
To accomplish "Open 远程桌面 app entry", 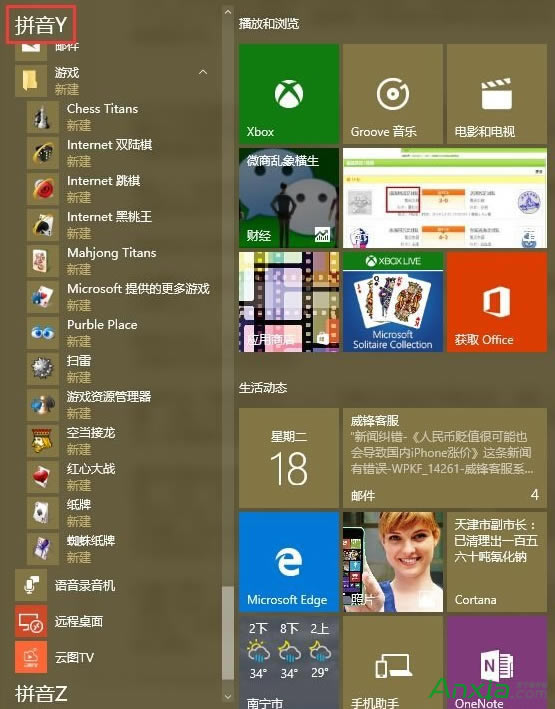I will (x=111, y=621).
